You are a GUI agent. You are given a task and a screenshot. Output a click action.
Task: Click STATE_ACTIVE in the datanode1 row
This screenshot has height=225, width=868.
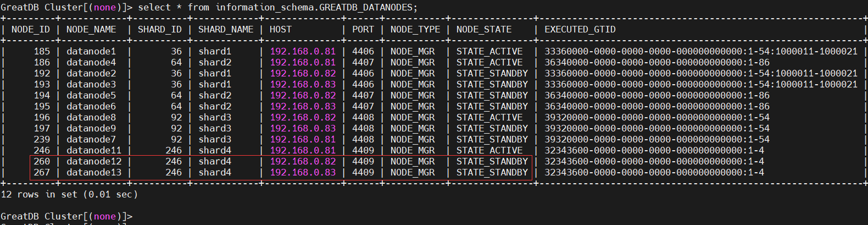coord(489,52)
